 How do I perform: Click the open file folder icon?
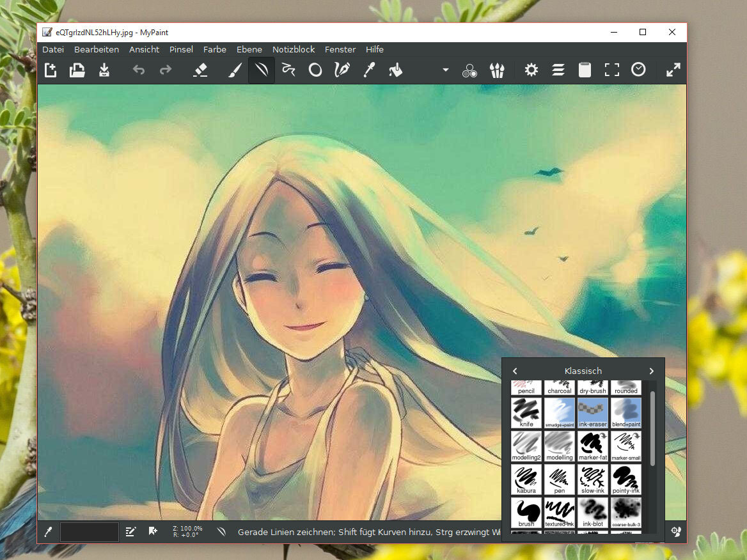[x=77, y=70]
